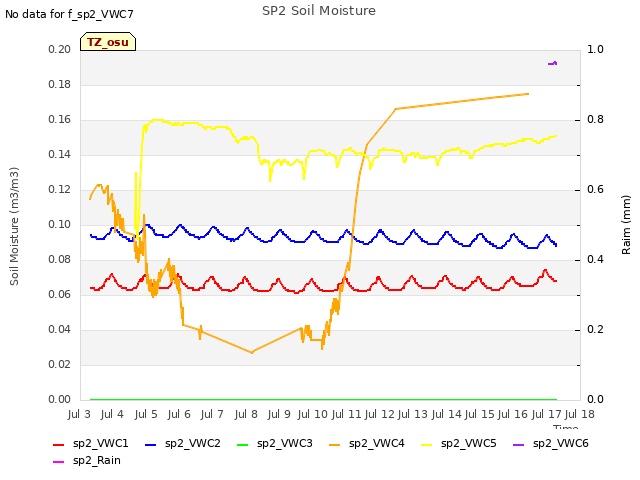
Task: Click the magenta sp2_Rain legend swatch
Action: (x=59, y=462)
